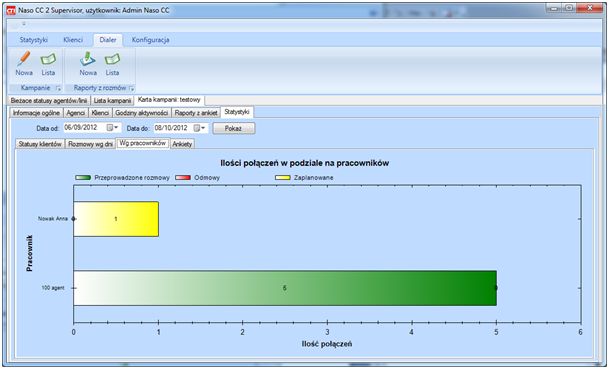Switch to the Statystyki ribbon tab

[34, 40]
